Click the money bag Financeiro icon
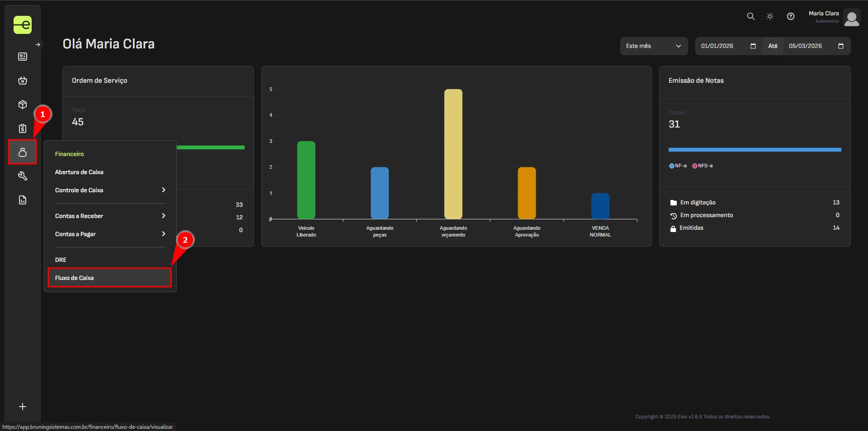Viewport: 868px width, 431px height. tap(23, 152)
